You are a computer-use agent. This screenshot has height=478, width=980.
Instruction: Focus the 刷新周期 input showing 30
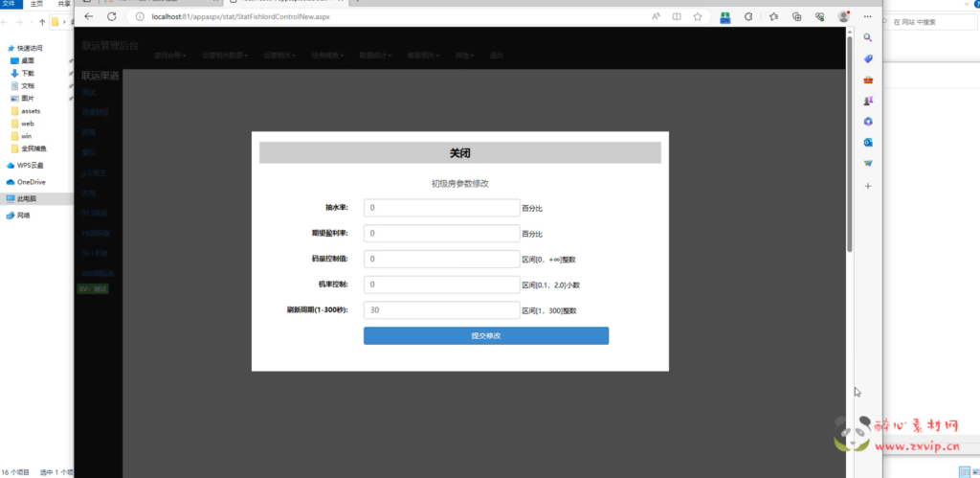point(441,310)
